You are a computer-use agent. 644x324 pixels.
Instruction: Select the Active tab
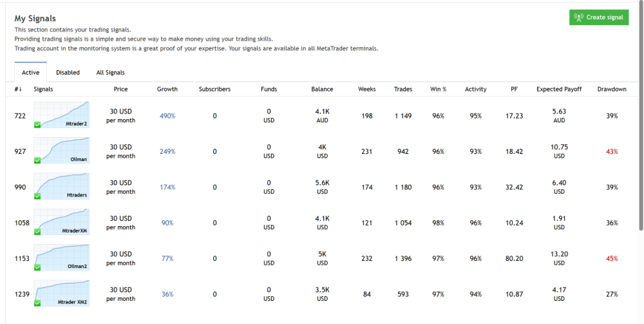pyautogui.click(x=30, y=73)
